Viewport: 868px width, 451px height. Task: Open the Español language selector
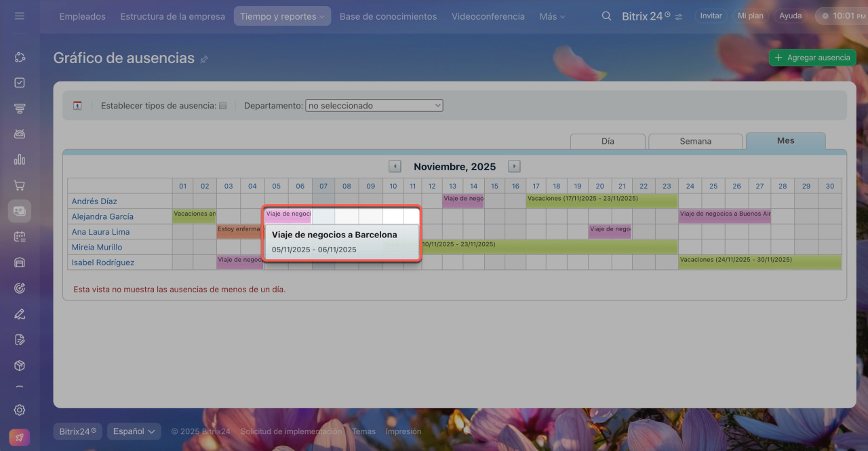coord(134,431)
